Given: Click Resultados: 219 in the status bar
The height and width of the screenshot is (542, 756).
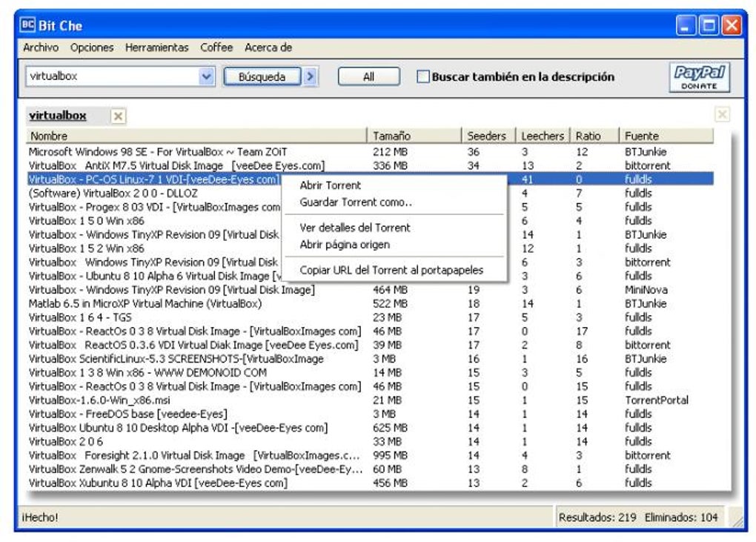Looking at the screenshot, I should (597, 518).
